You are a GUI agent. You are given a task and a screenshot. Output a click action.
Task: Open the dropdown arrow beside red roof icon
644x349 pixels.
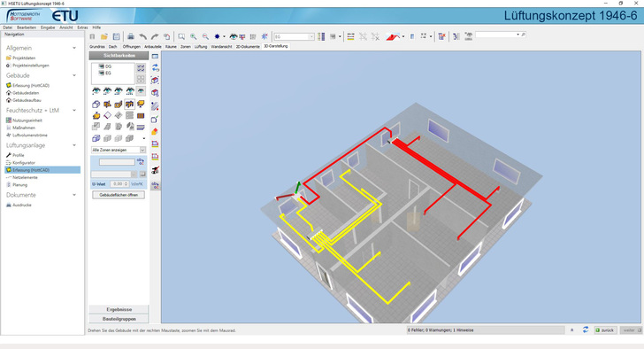(x=402, y=36)
